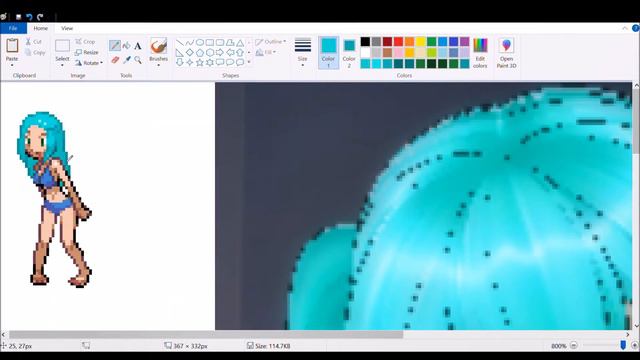Choose the Up arrow shape
Image resolution: width=640 pixels, height=360 pixels.
pyautogui.click(x=240, y=52)
